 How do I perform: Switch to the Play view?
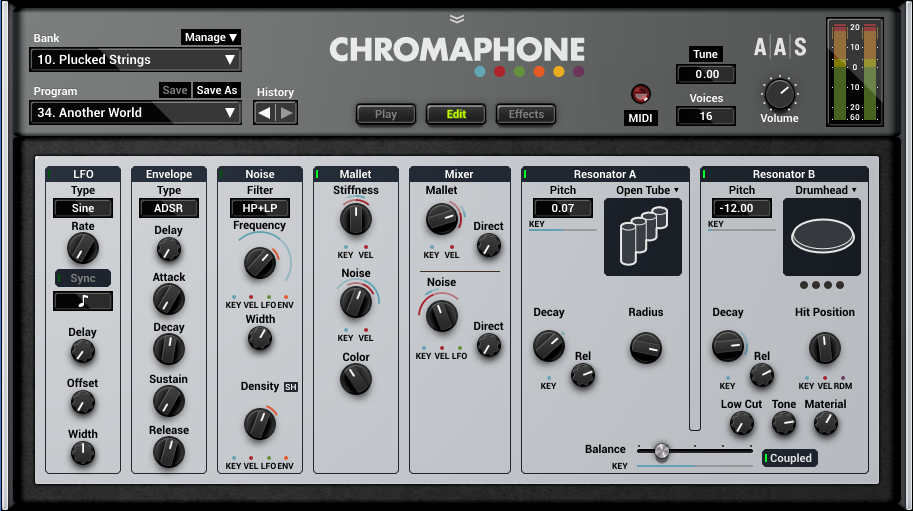pyautogui.click(x=386, y=114)
